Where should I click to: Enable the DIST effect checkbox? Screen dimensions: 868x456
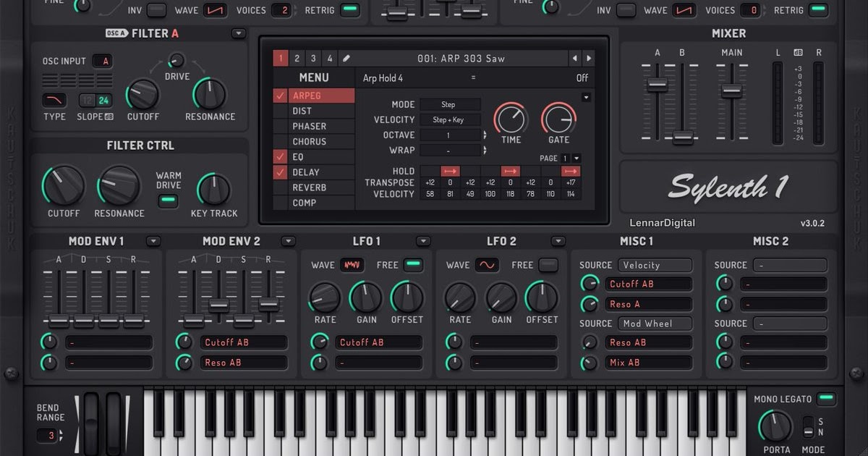click(280, 111)
